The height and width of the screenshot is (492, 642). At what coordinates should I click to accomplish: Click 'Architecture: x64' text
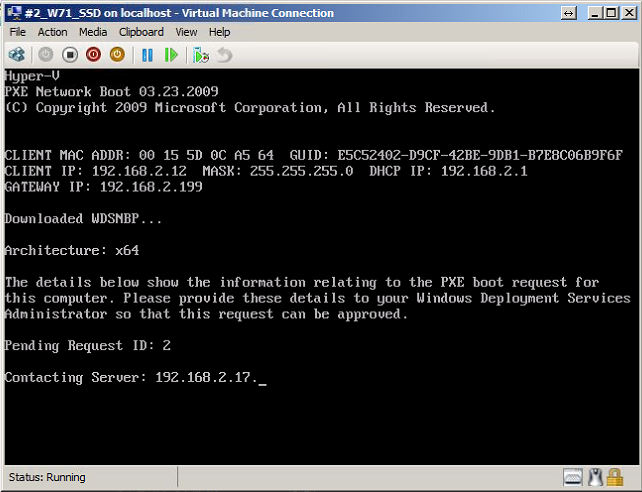tap(72, 250)
